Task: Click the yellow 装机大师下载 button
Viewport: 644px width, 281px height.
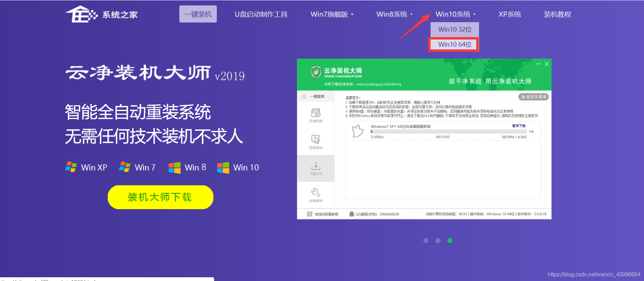Action: pyautogui.click(x=160, y=197)
